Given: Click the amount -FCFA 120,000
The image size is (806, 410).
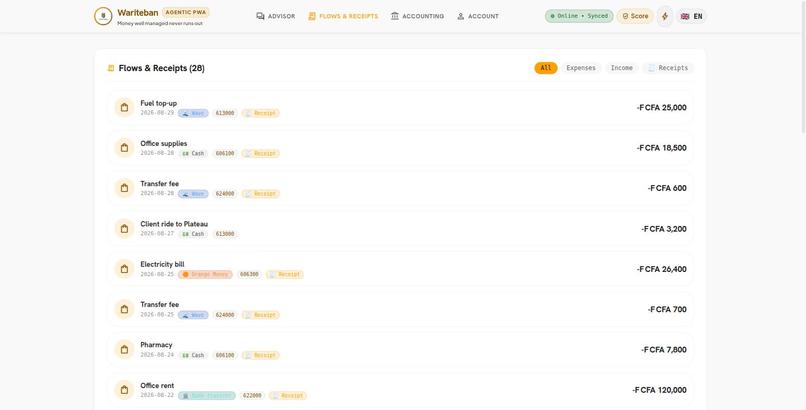Looking at the screenshot, I should (660, 390).
